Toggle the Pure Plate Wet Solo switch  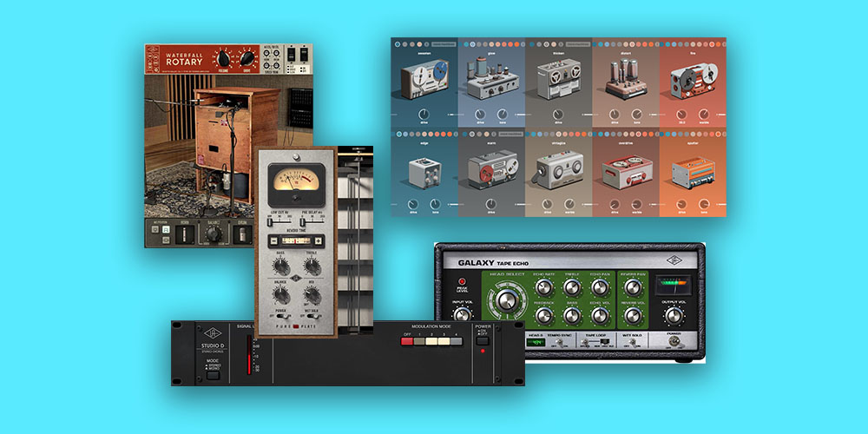click(x=310, y=317)
